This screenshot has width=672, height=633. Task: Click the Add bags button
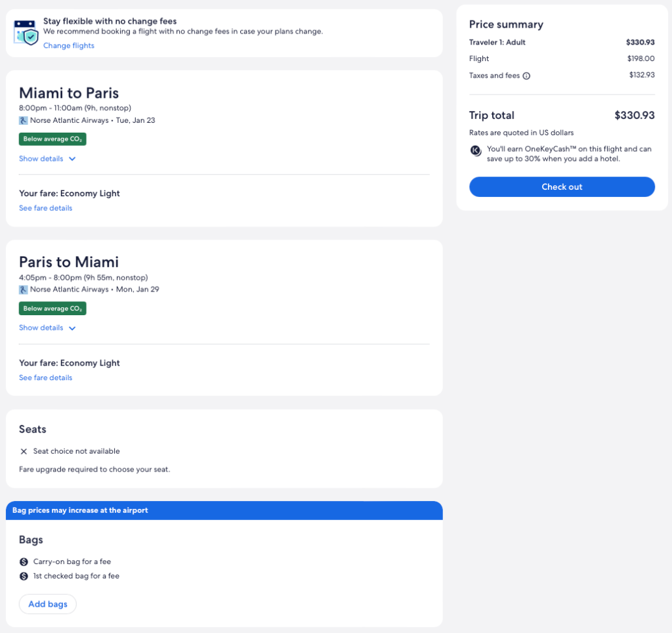tap(48, 604)
